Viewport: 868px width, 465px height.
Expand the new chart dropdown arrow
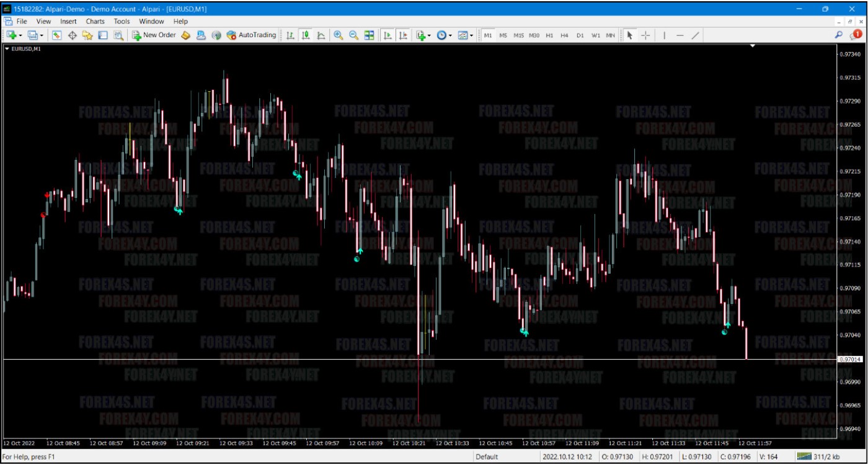click(20, 35)
